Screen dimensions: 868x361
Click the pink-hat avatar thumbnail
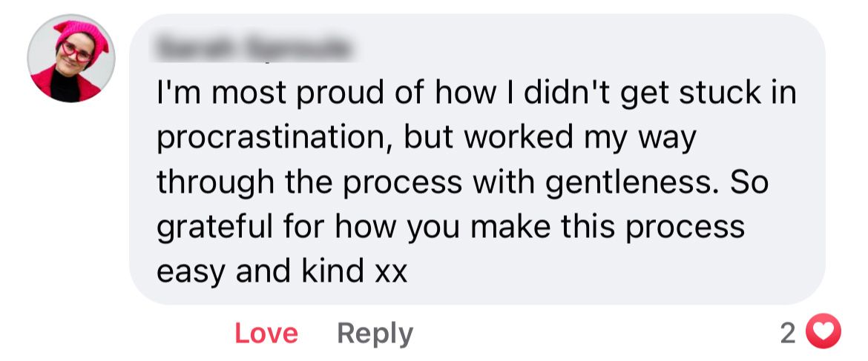(71, 58)
